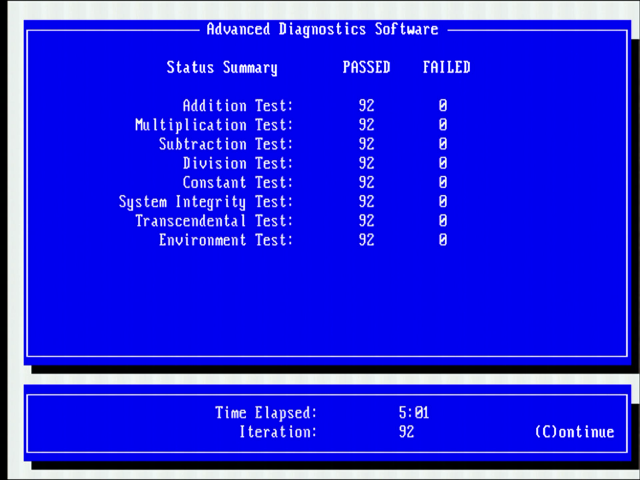Click Subtraction Test passed count 92

point(367,144)
